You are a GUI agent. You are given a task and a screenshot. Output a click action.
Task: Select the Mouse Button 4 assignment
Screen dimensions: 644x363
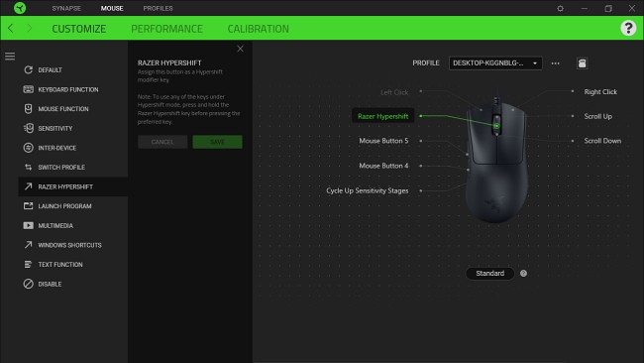[383, 166]
